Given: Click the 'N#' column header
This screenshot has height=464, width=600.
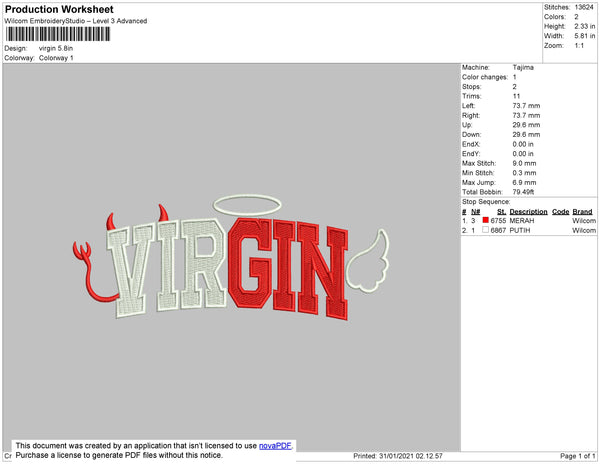Looking at the screenshot, I should (476, 212).
